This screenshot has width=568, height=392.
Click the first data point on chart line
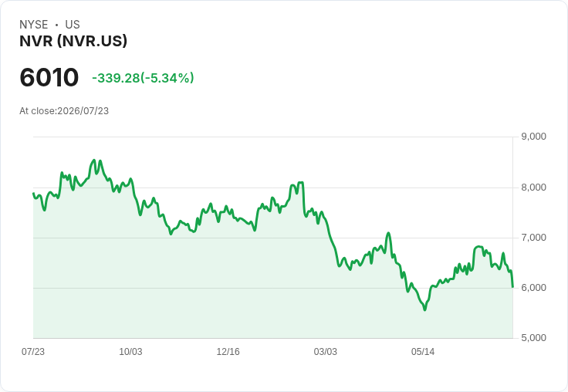click(33, 193)
